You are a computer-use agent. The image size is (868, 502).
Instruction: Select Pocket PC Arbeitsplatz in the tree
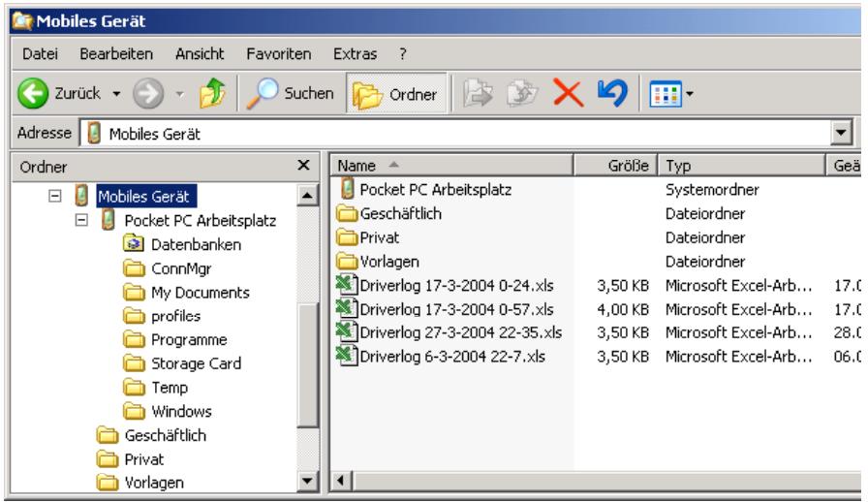point(200,221)
